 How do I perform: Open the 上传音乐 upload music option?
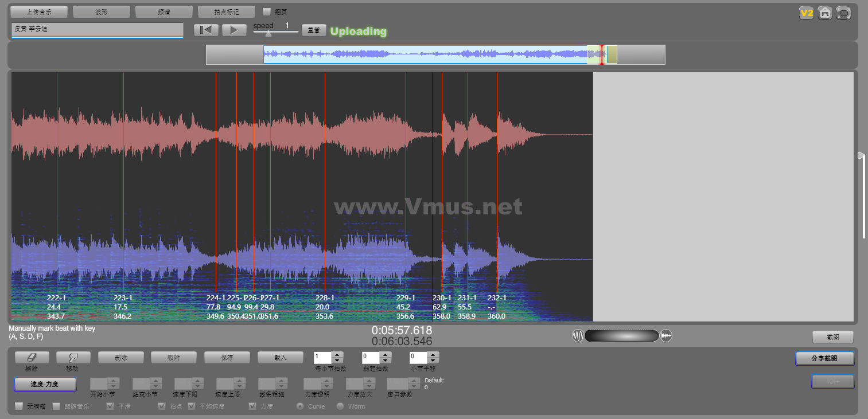(39, 11)
